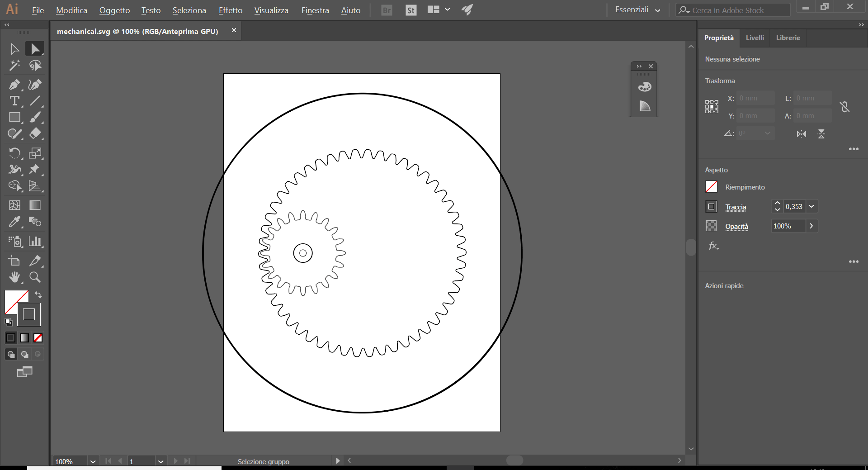
Task: Switch to the Livelli tab
Action: [x=755, y=38]
